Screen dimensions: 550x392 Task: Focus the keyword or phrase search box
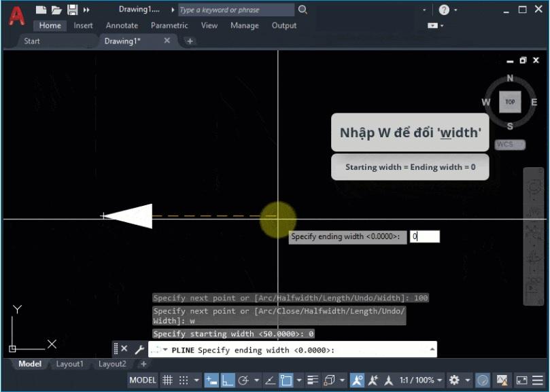point(236,10)
